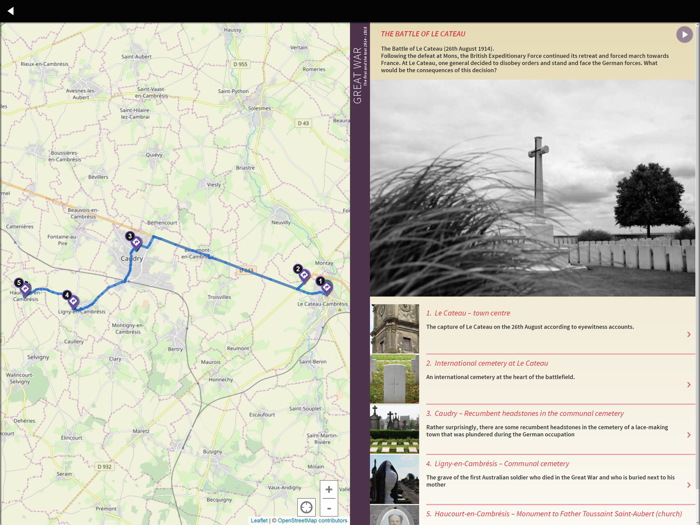Click the Walincourt-Selvigny map label

20,378
